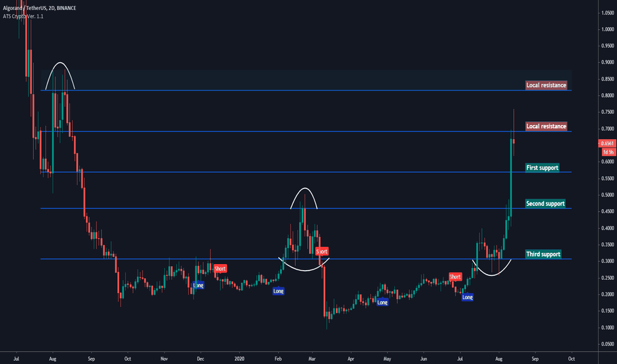Click the 0.2000 price axis value
The image size is (617, 364).
tap(608, 295)
